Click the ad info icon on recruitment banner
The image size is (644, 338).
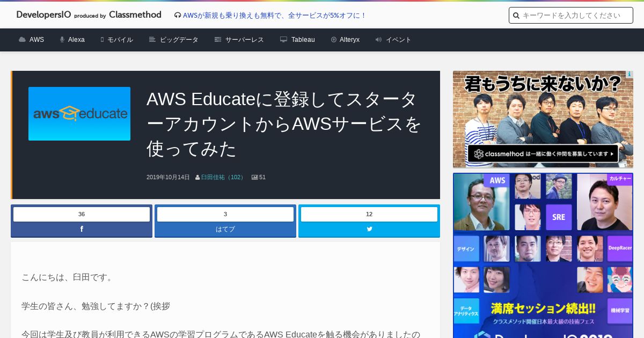pos(630,74)
